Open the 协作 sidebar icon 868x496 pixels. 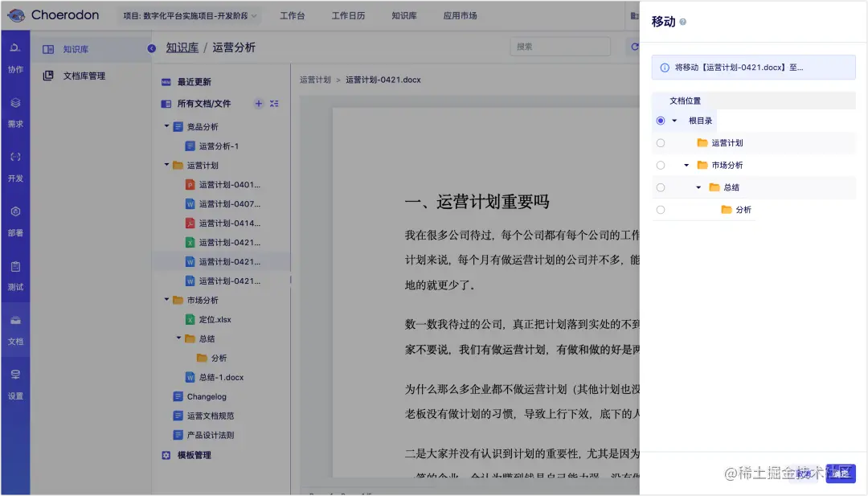[x=15, y=48]
